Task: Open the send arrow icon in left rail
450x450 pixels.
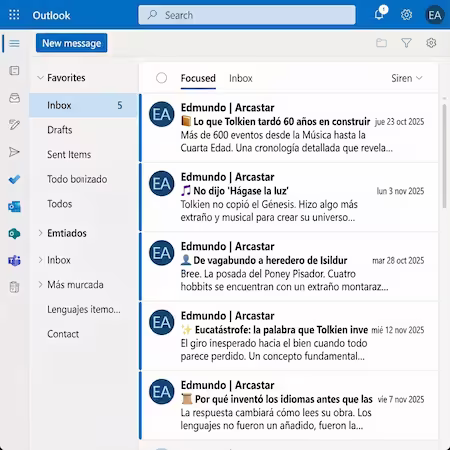Action: pyautogui.click(x=14, y=152)
